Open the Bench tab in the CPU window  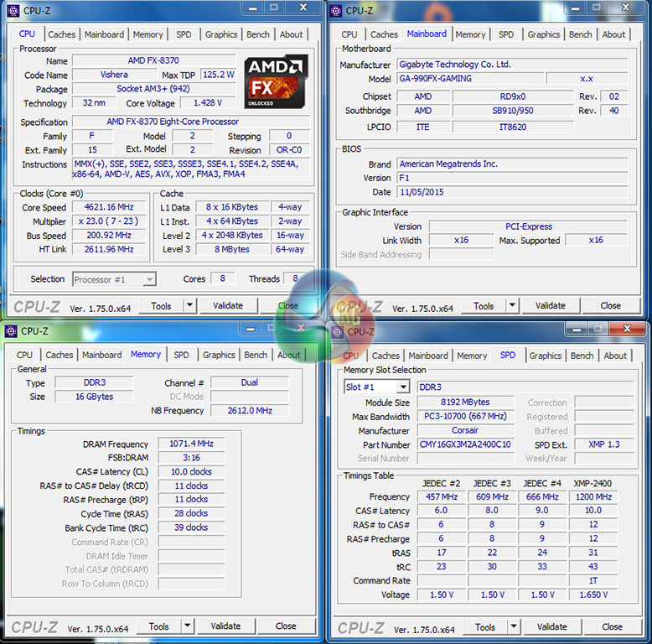pyautogui.click(x=258, y=34)
